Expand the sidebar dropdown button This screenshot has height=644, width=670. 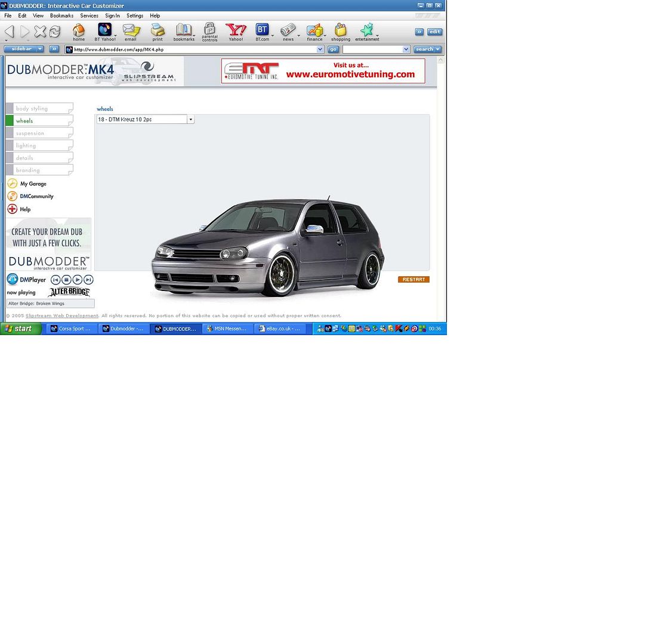(40, 49)
